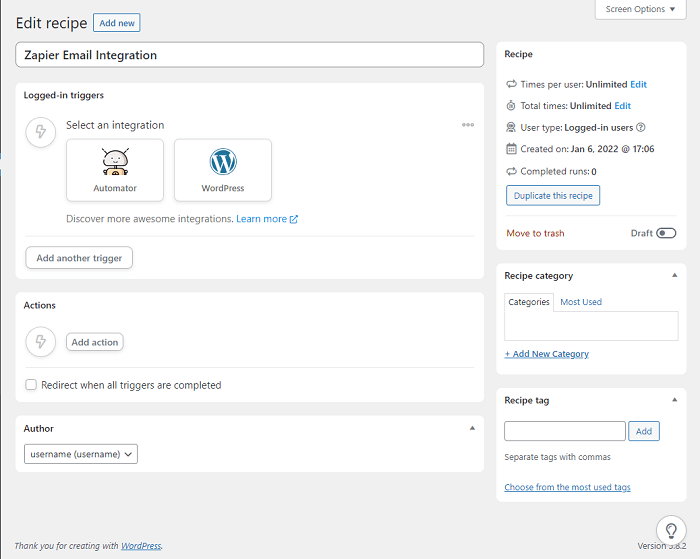The image size is (700, 559).
Task: Collapse the Recipe tag panel
Action: [675, 400]
